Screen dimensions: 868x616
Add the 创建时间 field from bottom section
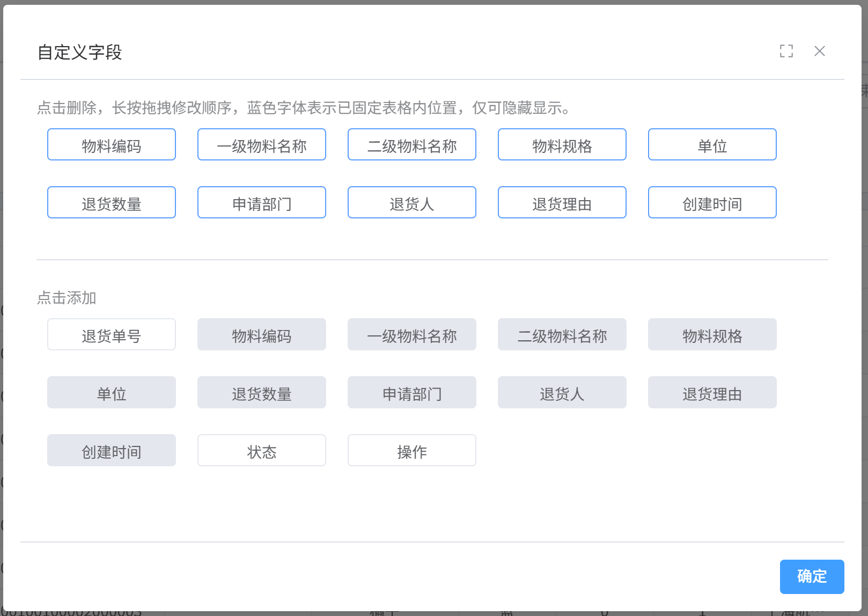(111, 450)
